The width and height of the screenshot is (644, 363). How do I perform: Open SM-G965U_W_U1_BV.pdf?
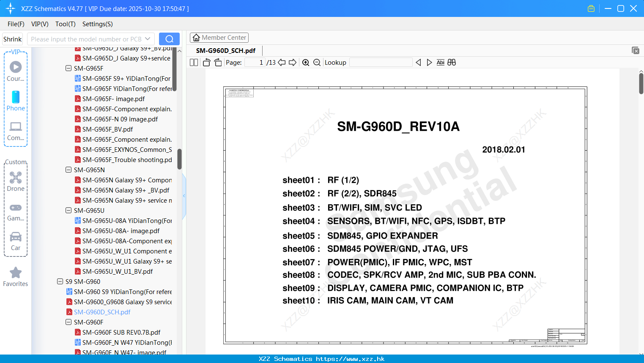coord(114,271)
